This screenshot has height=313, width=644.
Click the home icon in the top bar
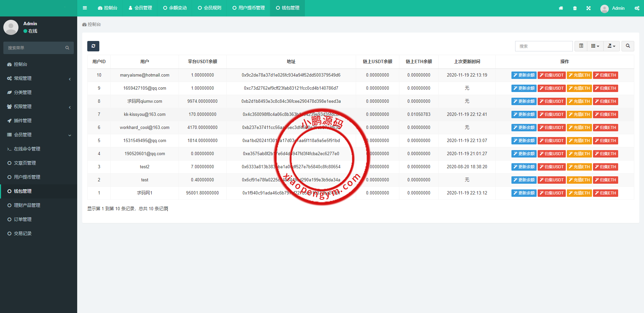pyautogui.click(x=561, y=8)
